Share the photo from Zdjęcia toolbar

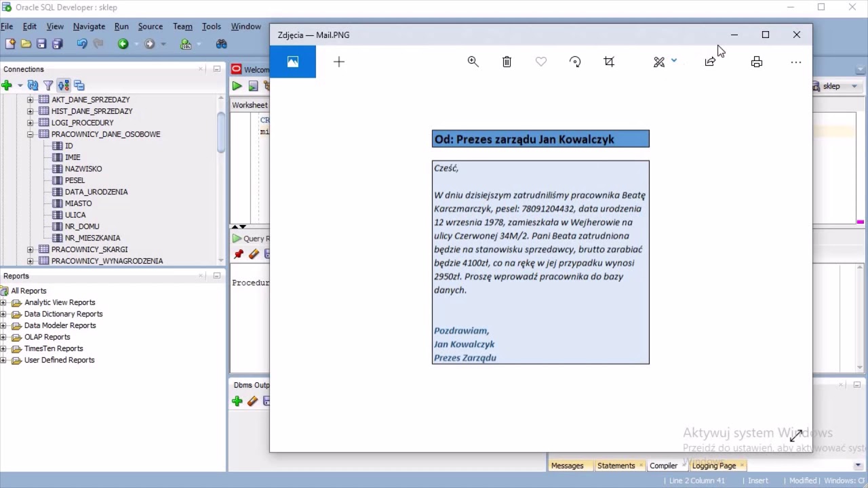click(710, 62)
